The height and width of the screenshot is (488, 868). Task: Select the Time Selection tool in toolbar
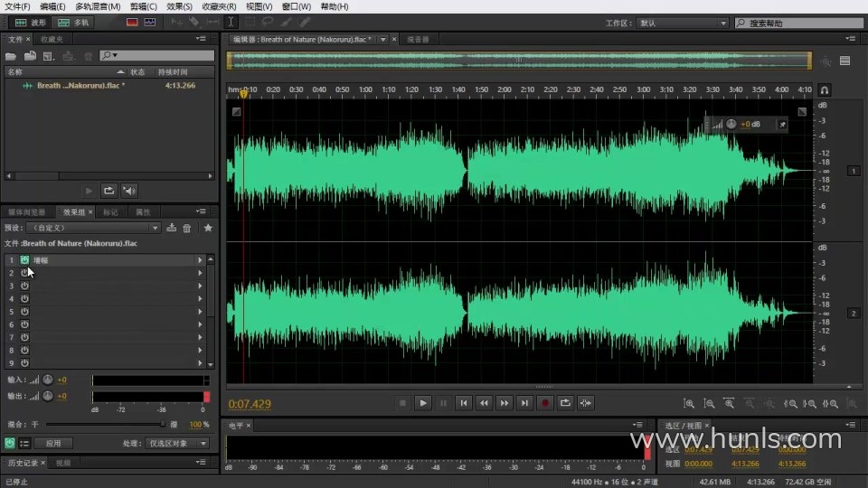click(231, 22)
